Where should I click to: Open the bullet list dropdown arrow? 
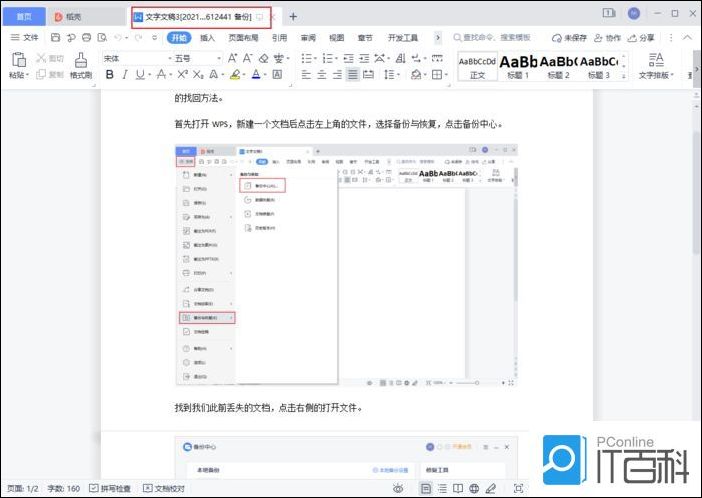(316, 59)
